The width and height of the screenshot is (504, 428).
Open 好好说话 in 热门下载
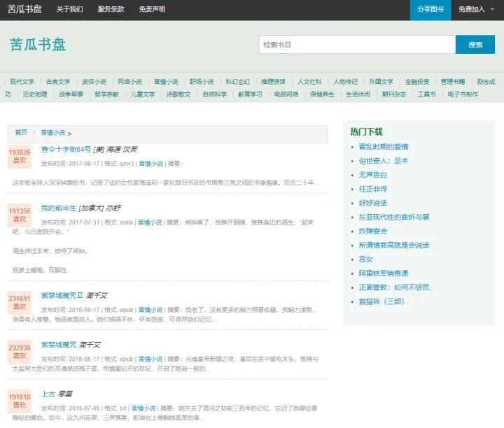pos(373,203)
